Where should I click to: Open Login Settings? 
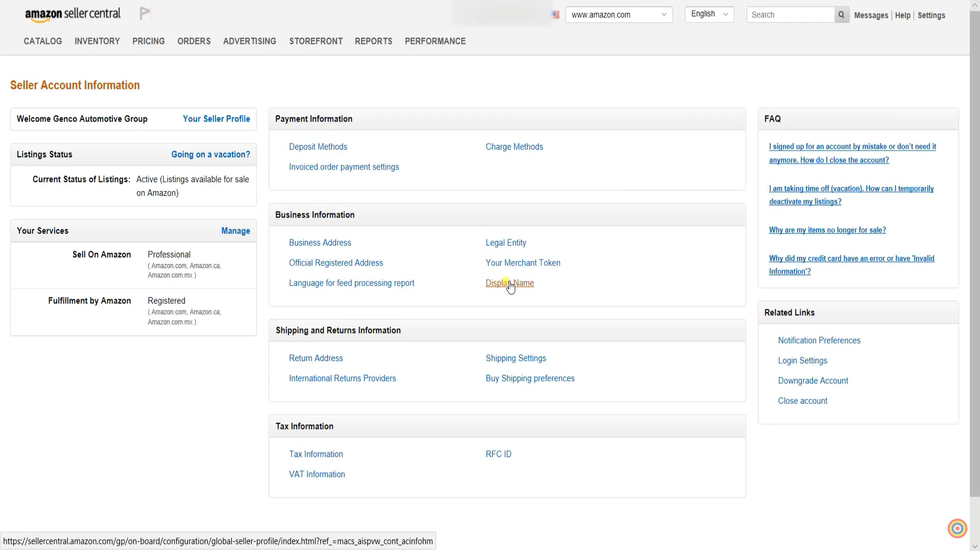(x=803, y=361)
